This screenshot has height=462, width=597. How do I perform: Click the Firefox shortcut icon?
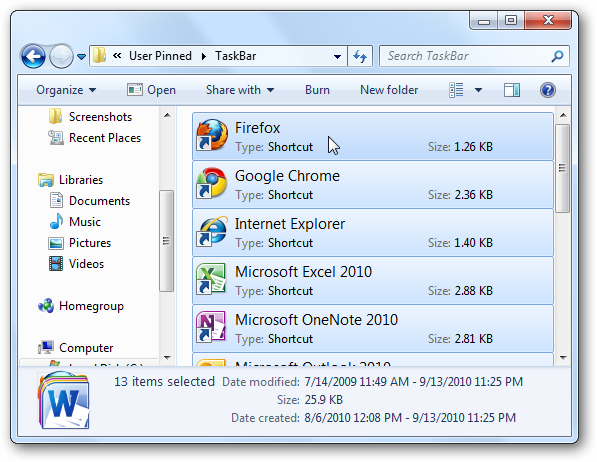212,135
